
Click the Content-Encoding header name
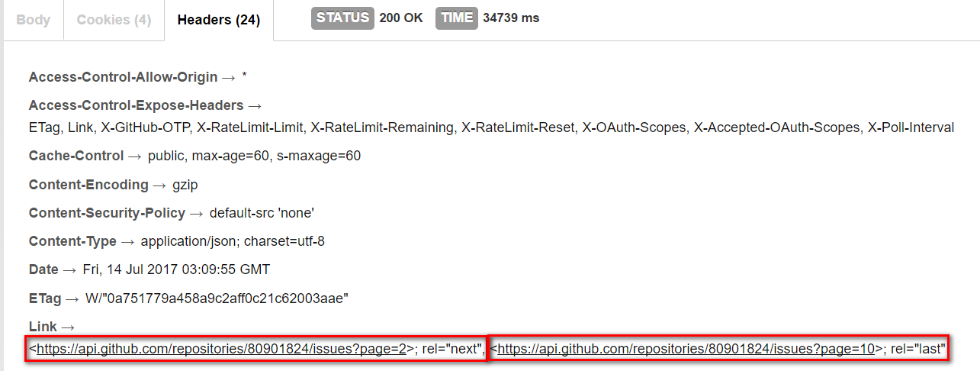(x=88, y=185)
